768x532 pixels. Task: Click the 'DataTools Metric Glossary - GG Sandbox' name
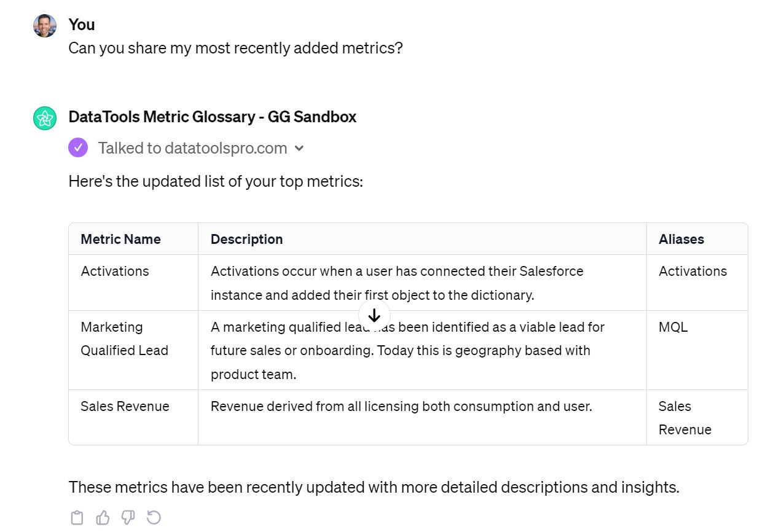tap(212, 117)
